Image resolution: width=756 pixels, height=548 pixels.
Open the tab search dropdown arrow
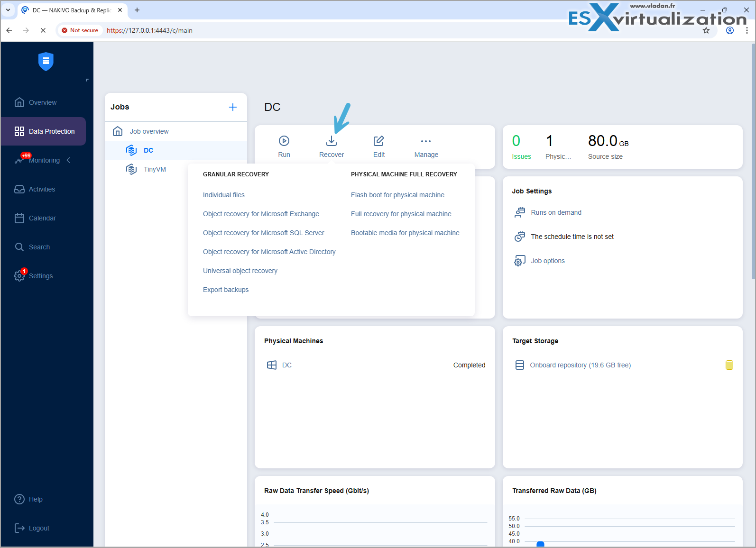coord(8,10)
